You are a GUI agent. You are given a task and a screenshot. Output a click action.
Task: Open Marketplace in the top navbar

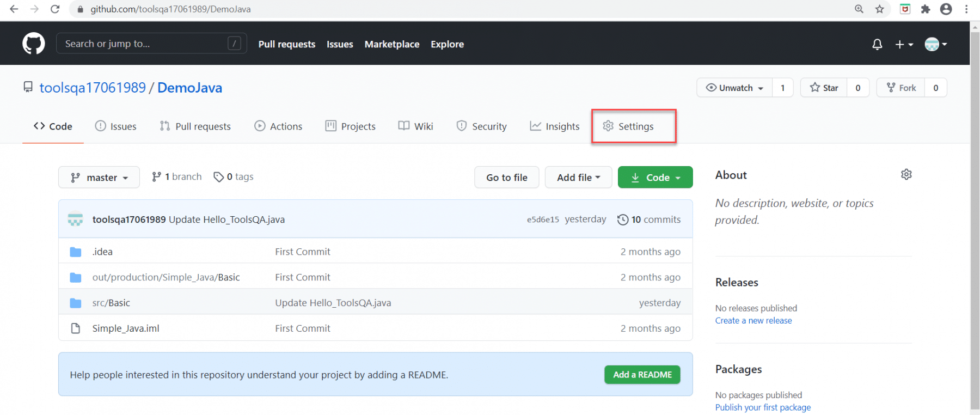[392, 44]
